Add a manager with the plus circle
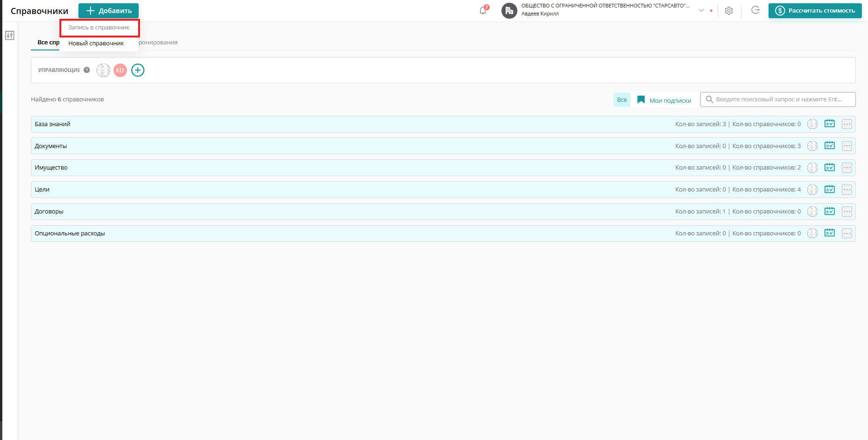This screenshot has height=440, width=868. tap(138, 70)
